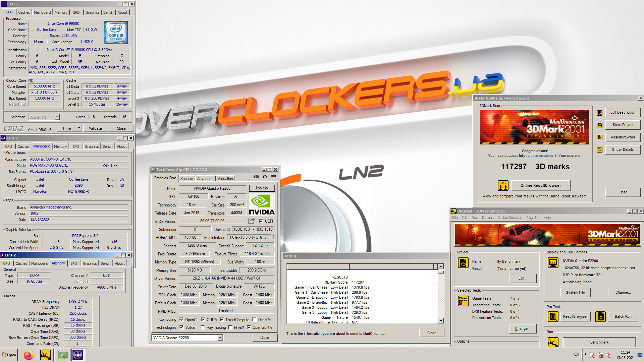This screenshot has width=644, height=362.
Task: Click the Batch Run icon in Pro Tools
Action: (600, 316)
